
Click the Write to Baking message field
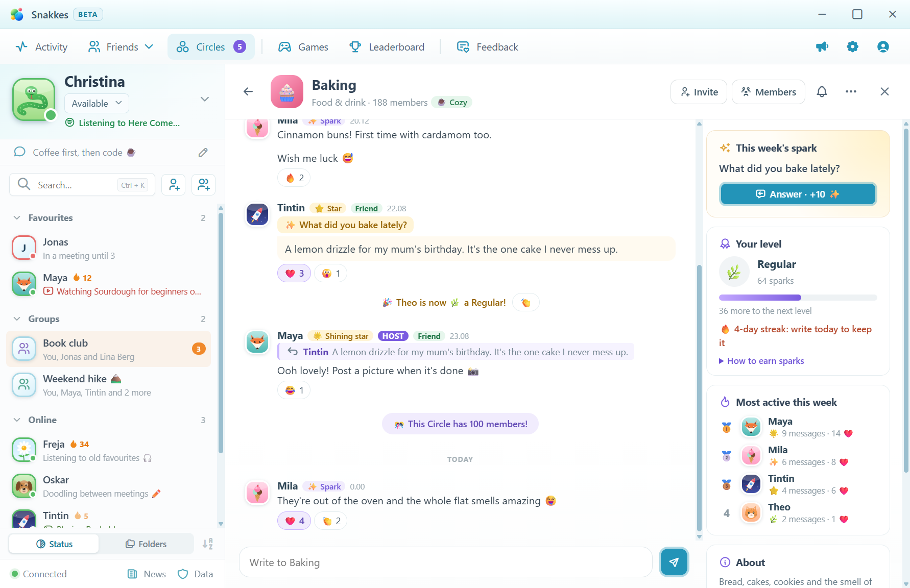pos(446,562)
